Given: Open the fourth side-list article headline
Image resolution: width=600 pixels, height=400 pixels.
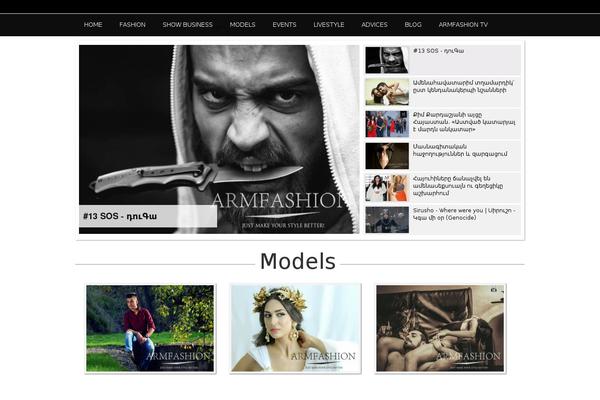Looking at the screenshot, I should pos(460,150).
